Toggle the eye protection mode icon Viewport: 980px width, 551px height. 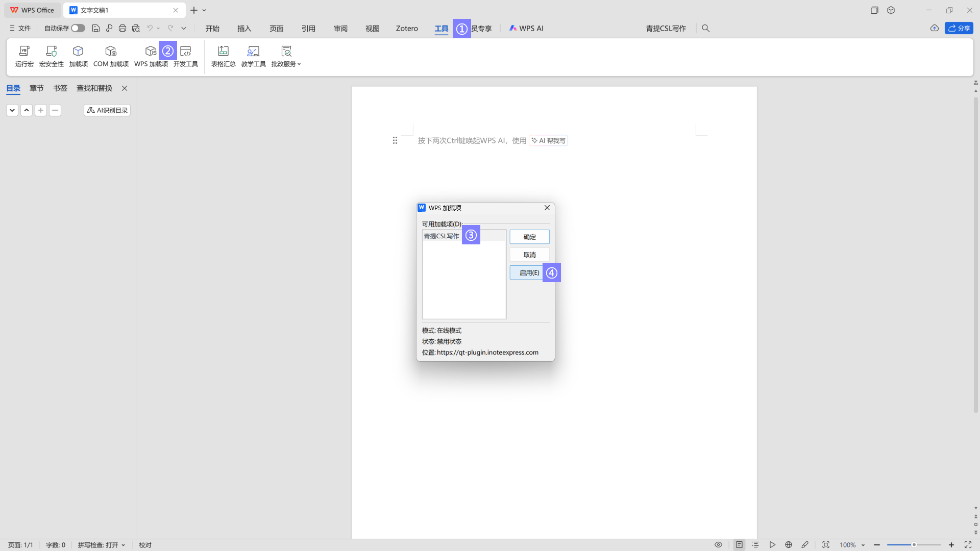[718, 545]
